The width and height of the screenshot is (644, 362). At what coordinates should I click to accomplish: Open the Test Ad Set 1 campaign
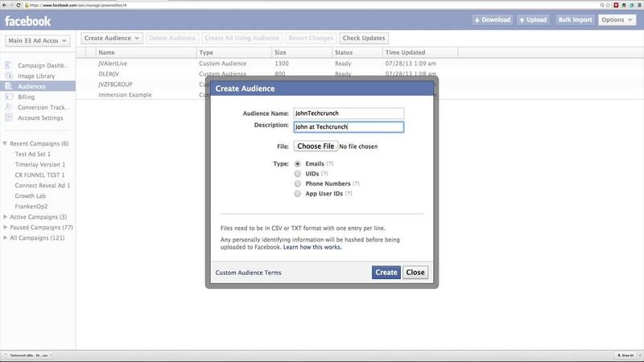point(32,154)
